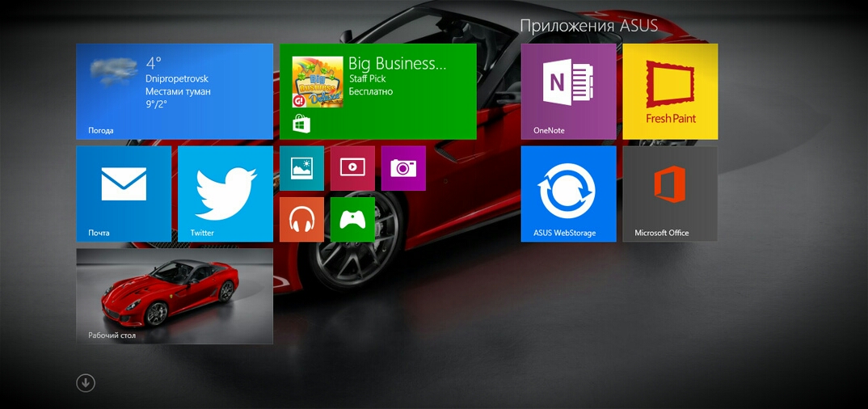The image size is (868, 409).
Task: Click the 4° temperature reading
Action: click(154, 62)
